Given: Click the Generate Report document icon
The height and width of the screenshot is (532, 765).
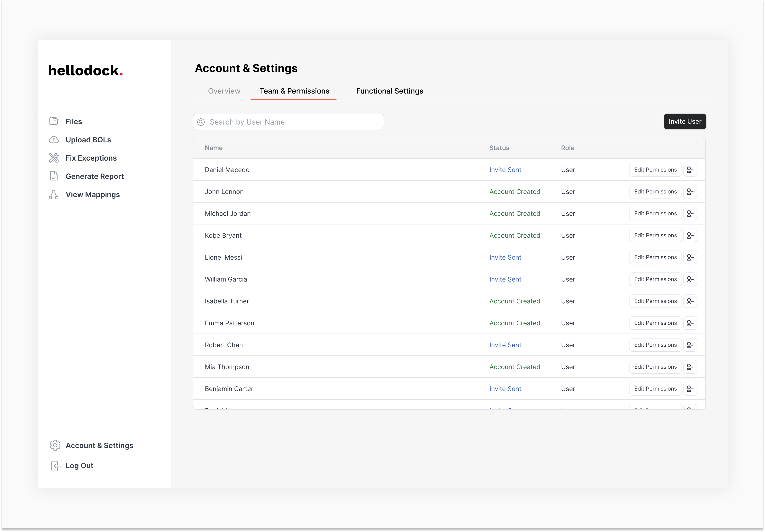Looking at the screenshot, I should 54,176.
